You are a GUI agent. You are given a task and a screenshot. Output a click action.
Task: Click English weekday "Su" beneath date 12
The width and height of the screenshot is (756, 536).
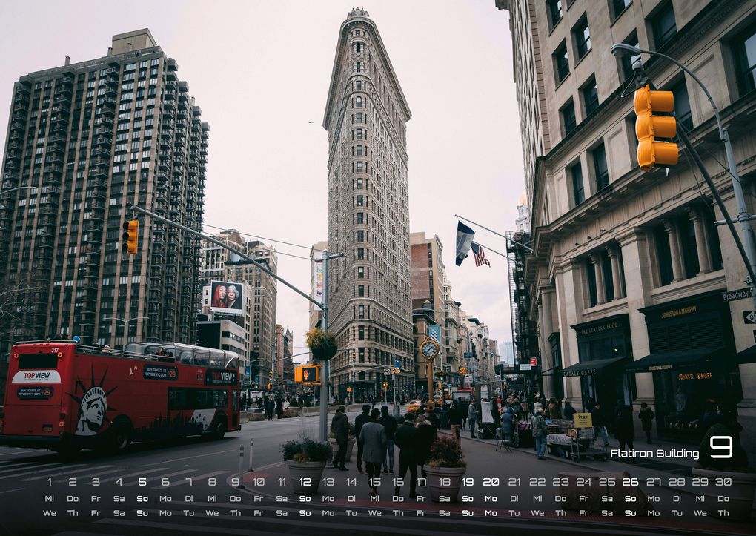[x=305, y=513]
